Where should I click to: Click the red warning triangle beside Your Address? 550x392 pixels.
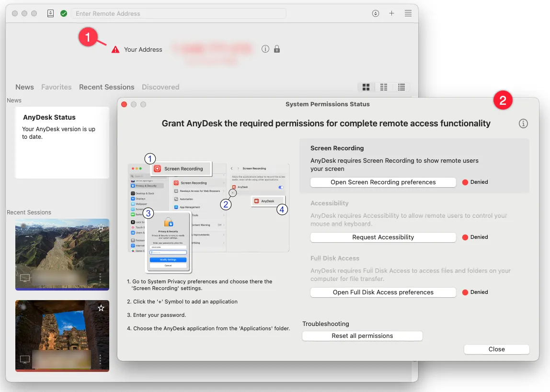click(115, 49)
